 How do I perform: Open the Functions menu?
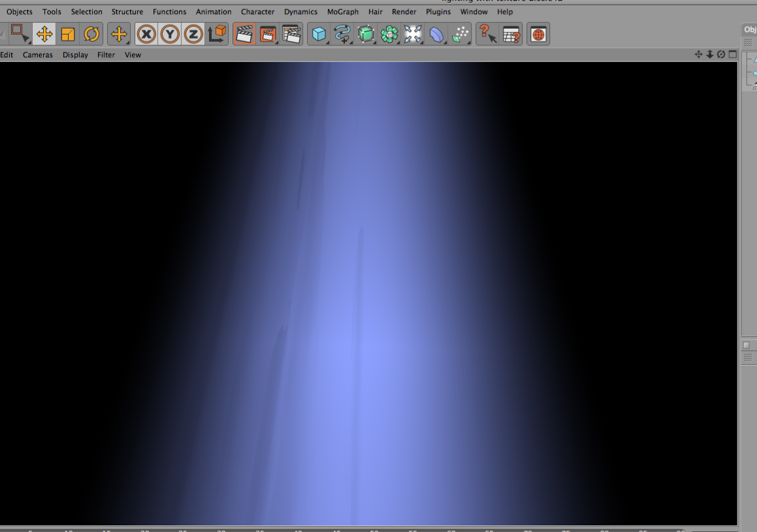[x=169, y=12]
